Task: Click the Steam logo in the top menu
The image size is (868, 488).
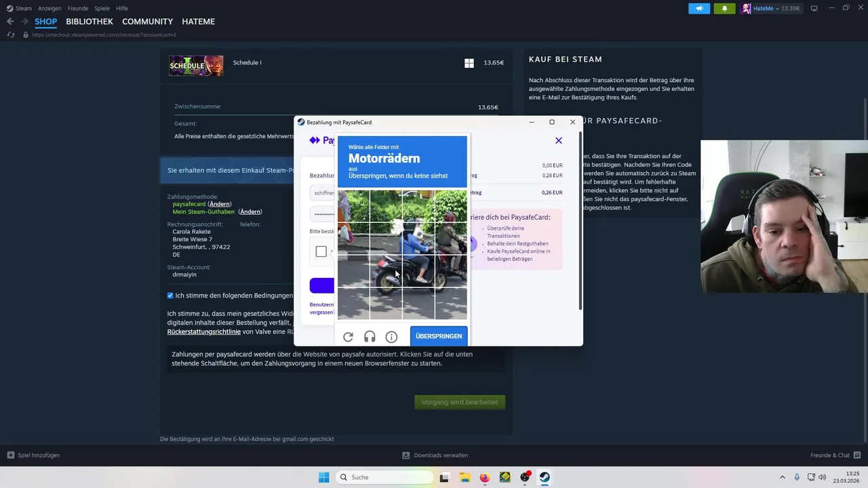Action: point(9,8)
